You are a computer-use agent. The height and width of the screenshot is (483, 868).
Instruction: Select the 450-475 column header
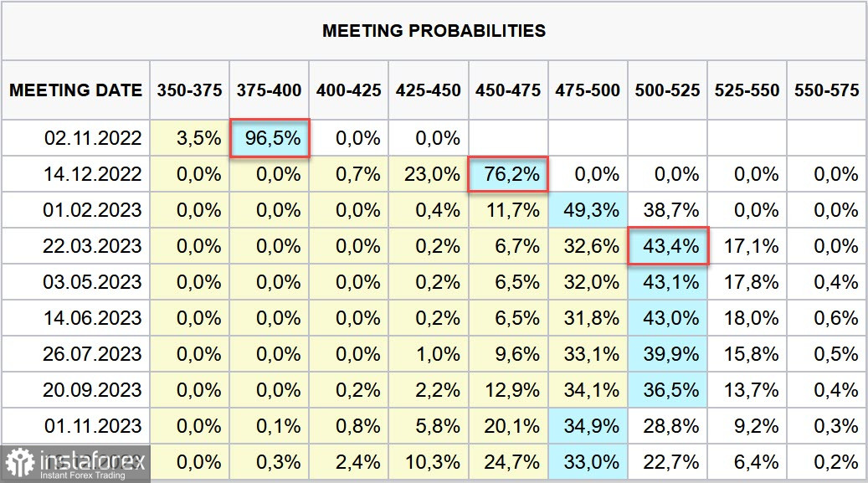pos(508,90)
